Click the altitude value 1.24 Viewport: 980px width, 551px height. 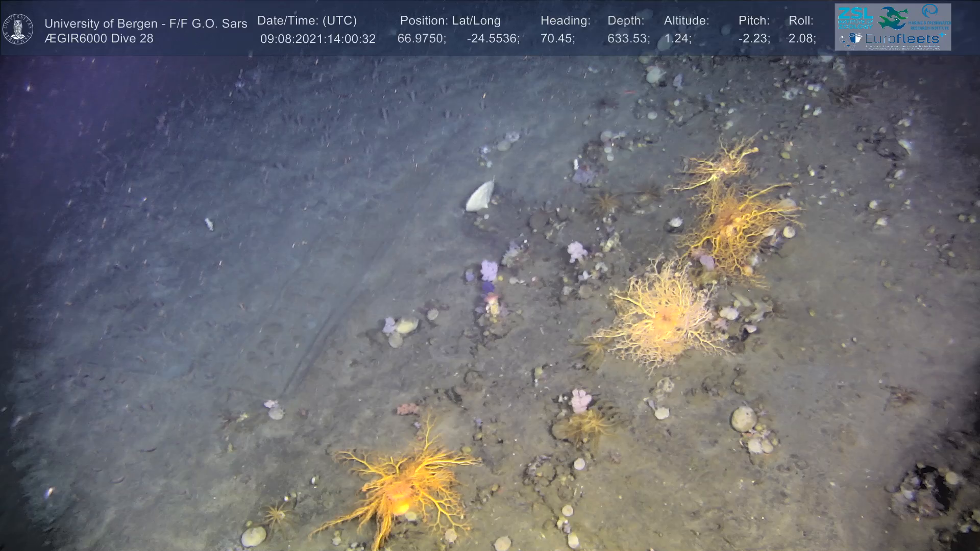click(x=677, y=39)
